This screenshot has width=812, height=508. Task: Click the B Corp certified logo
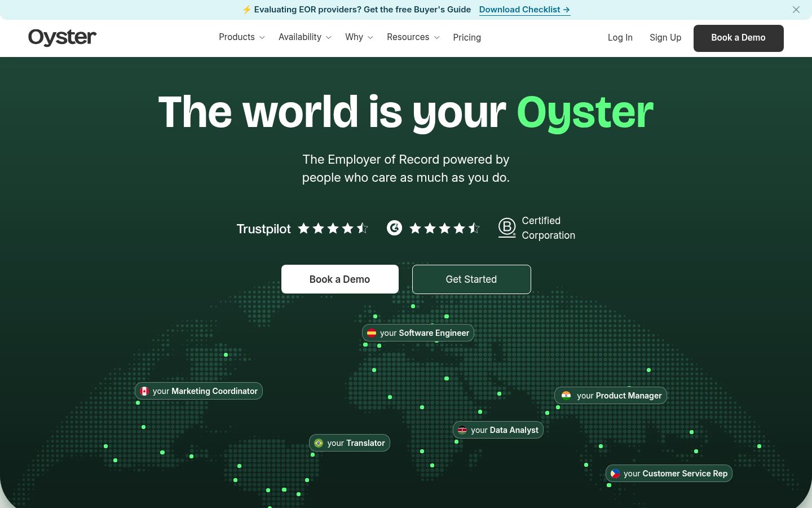tap(507, 228)
